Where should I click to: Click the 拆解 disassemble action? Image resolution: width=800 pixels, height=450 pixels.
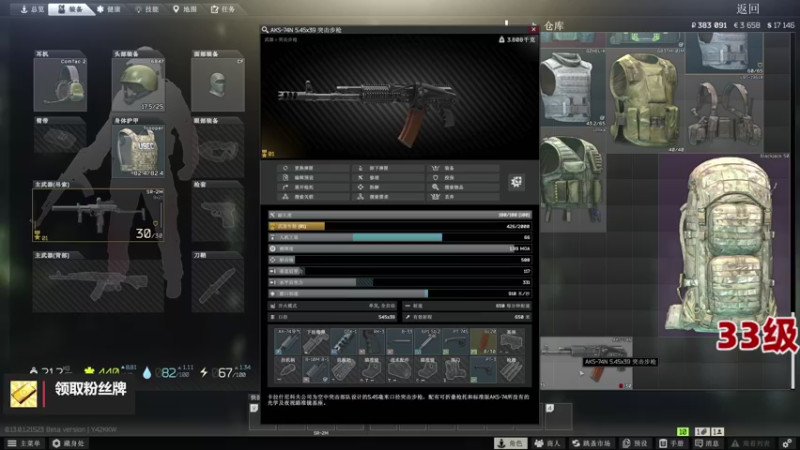pos(389,187)
